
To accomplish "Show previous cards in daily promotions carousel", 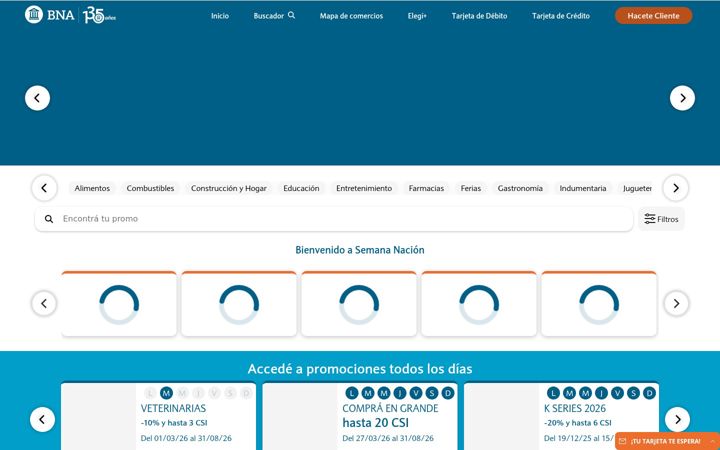I will tap(42, 420).
